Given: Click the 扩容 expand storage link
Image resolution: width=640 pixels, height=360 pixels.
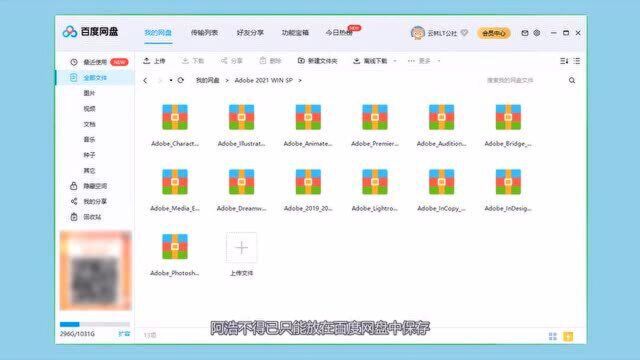Looking at the screenshot, I should click(124, 334).
